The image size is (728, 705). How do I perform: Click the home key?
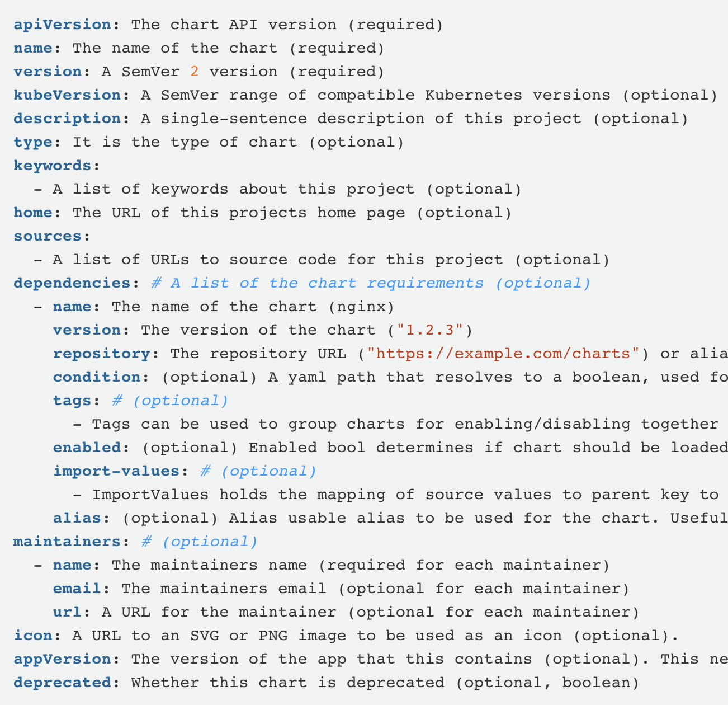[33, 213]
